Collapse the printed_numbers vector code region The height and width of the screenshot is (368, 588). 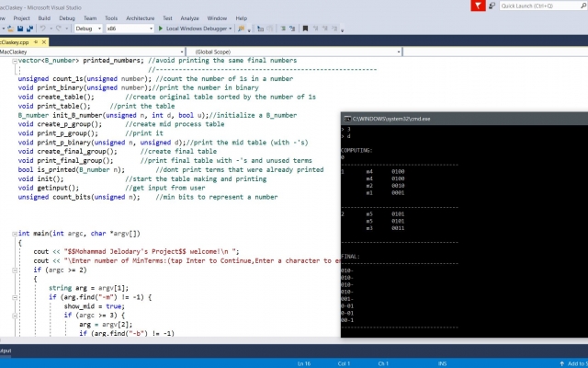point(15,61)
